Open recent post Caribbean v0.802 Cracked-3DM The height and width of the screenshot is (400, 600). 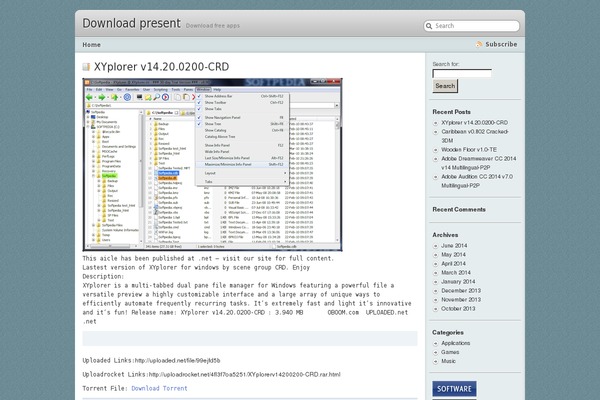coord(475,136)
